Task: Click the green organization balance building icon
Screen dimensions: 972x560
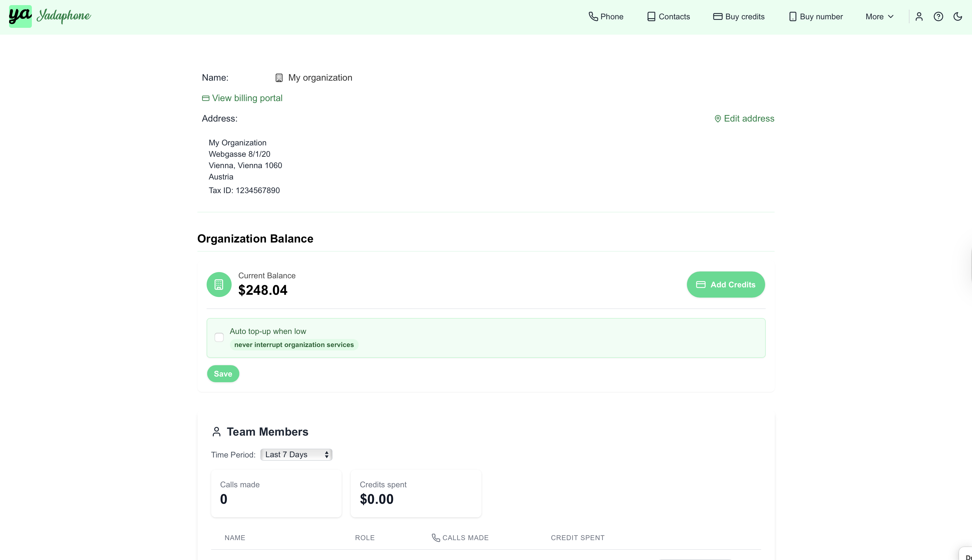Action: coord(219,285)
